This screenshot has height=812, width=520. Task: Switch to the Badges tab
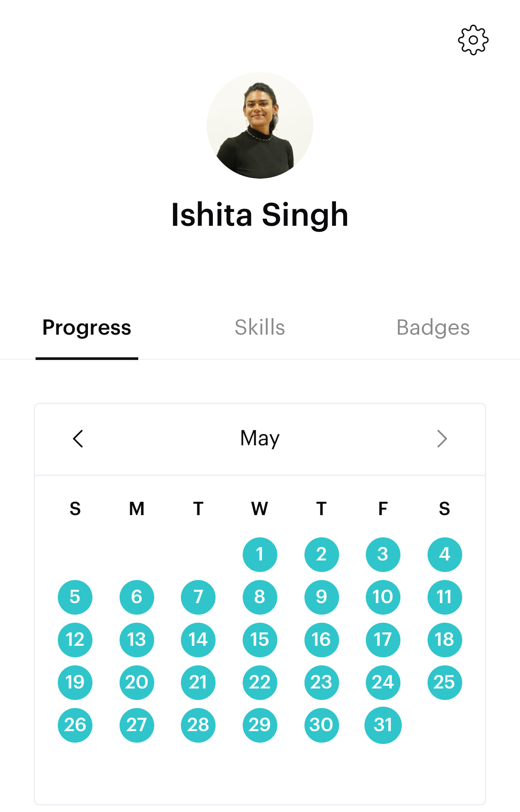[434, 327]
